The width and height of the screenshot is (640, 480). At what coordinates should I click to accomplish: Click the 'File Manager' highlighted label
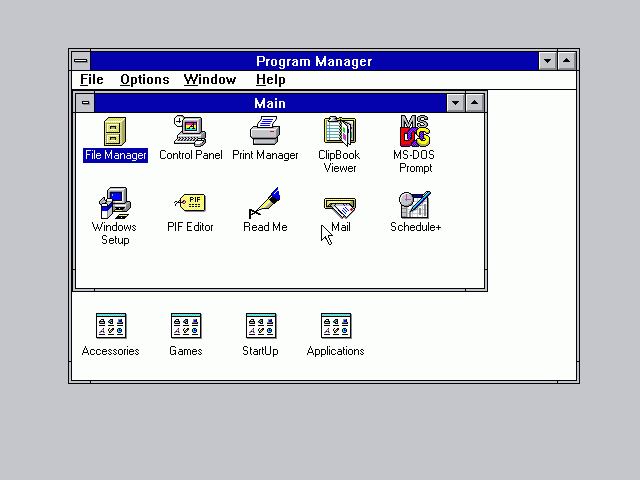pos(116,155)
